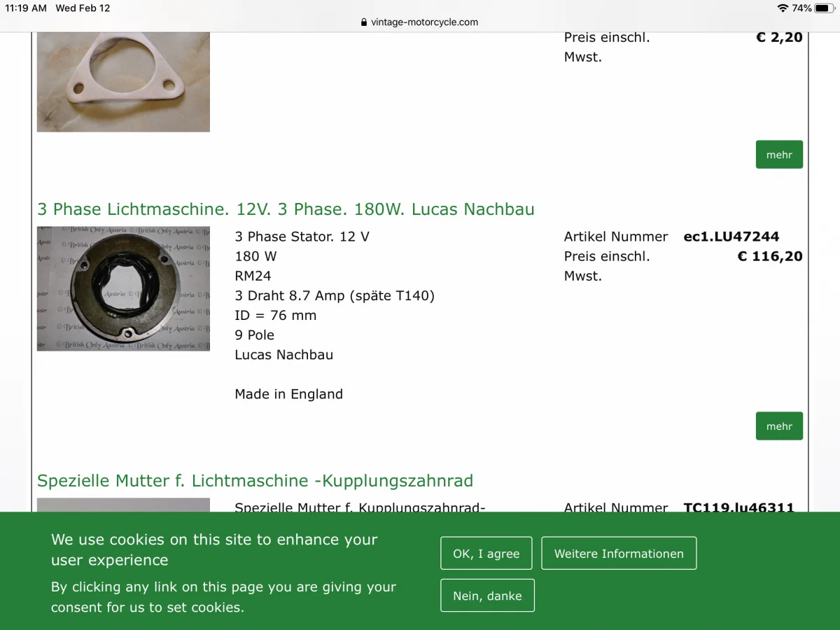Open mehr for the 3 Phase Lichtmaschine
840x630 pixels.
pos(779,426)
